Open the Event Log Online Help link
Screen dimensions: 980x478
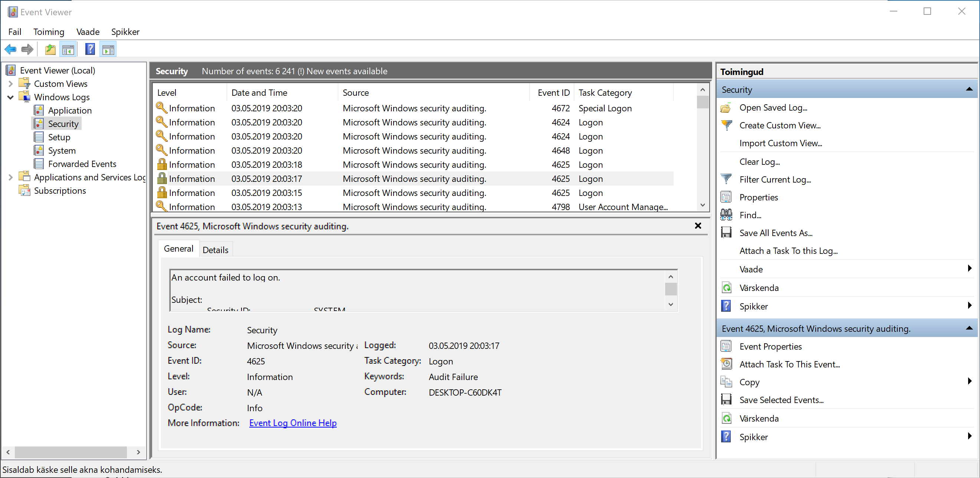pos(293,423)
